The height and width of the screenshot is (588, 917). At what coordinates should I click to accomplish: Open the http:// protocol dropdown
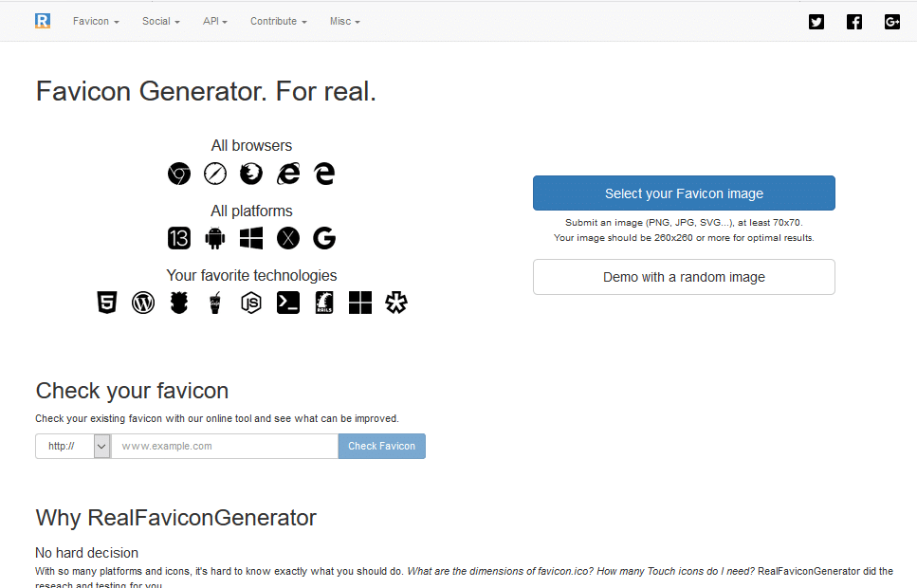tap(73, 447)
